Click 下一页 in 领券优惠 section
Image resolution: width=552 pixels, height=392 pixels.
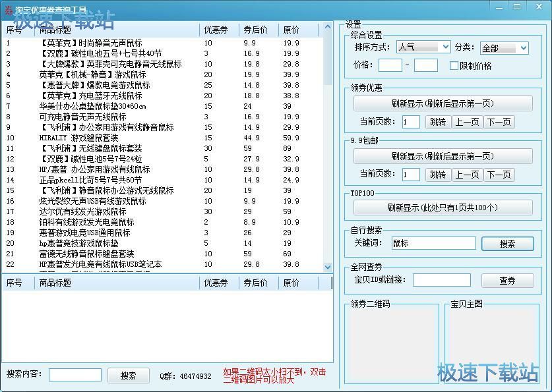click(x=499, y=122)
